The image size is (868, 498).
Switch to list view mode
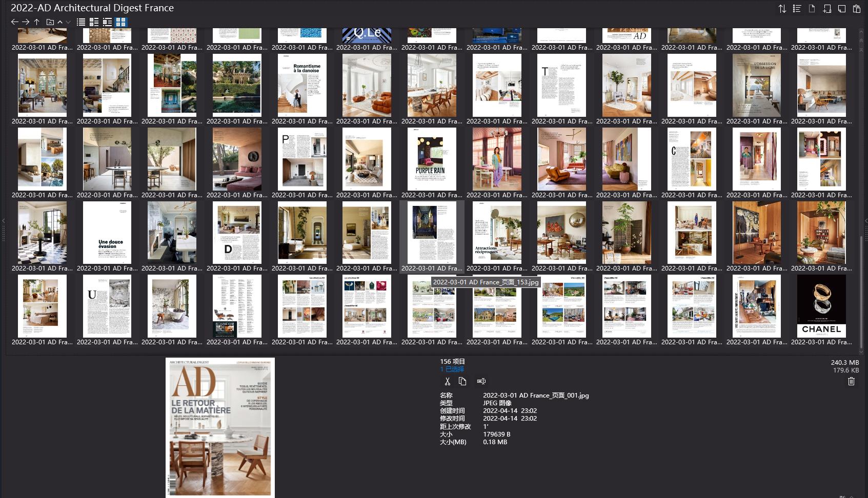(81, 22)
